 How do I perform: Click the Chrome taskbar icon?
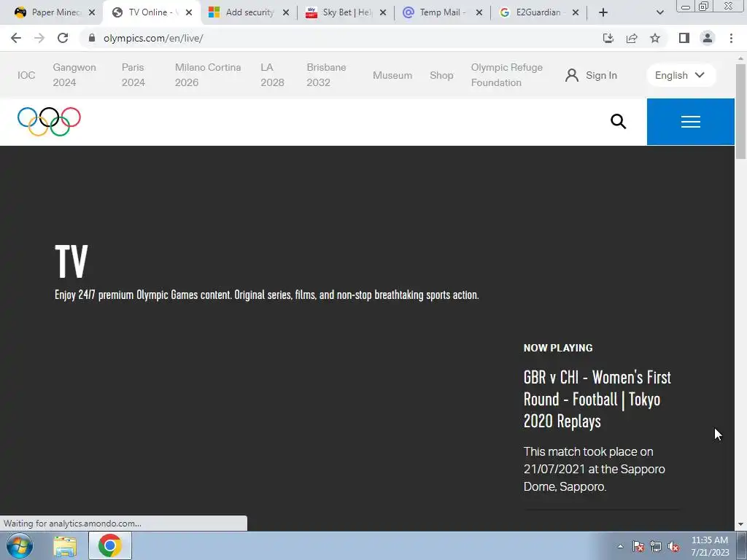click(109, 545)
